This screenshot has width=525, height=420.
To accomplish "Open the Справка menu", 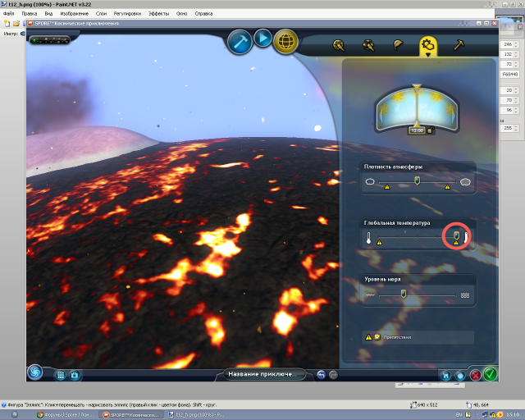I will pos(203,14).
